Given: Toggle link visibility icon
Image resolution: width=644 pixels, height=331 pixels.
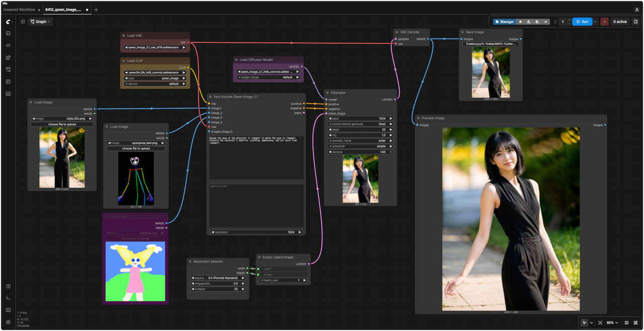Looking at the screenshot, I should (636, 322).
